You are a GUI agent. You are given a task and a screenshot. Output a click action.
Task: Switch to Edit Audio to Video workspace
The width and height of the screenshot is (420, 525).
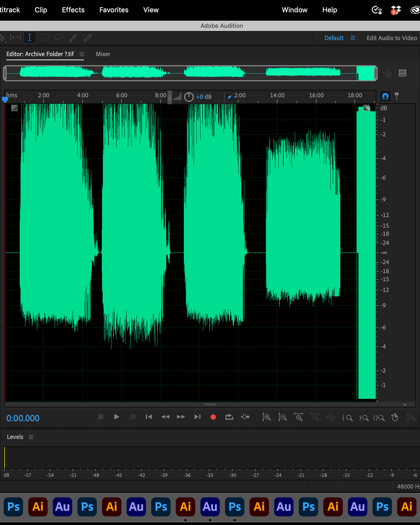(392, 38)
